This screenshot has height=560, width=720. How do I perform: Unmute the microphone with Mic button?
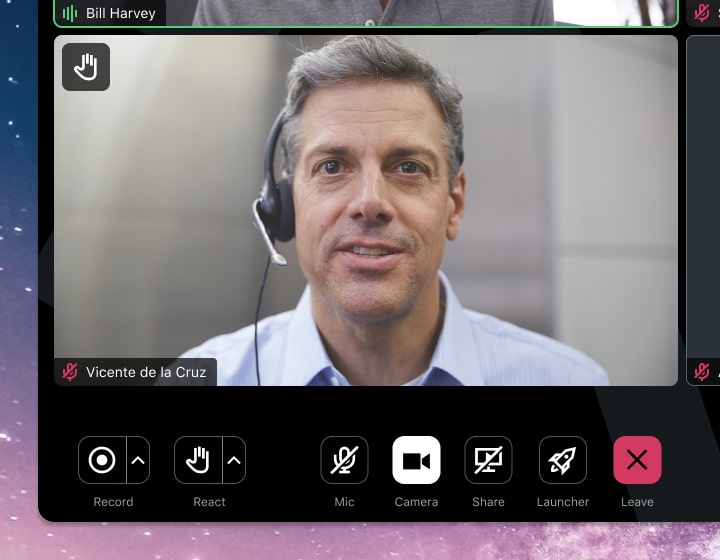click(x=344, y=460)
